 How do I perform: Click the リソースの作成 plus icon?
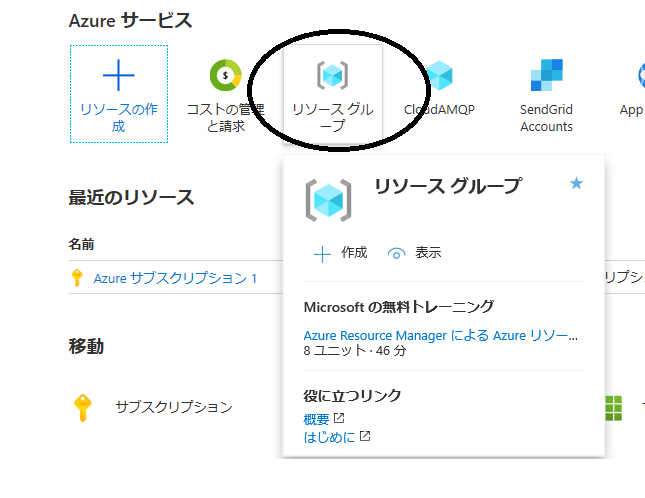pos(118,75)
